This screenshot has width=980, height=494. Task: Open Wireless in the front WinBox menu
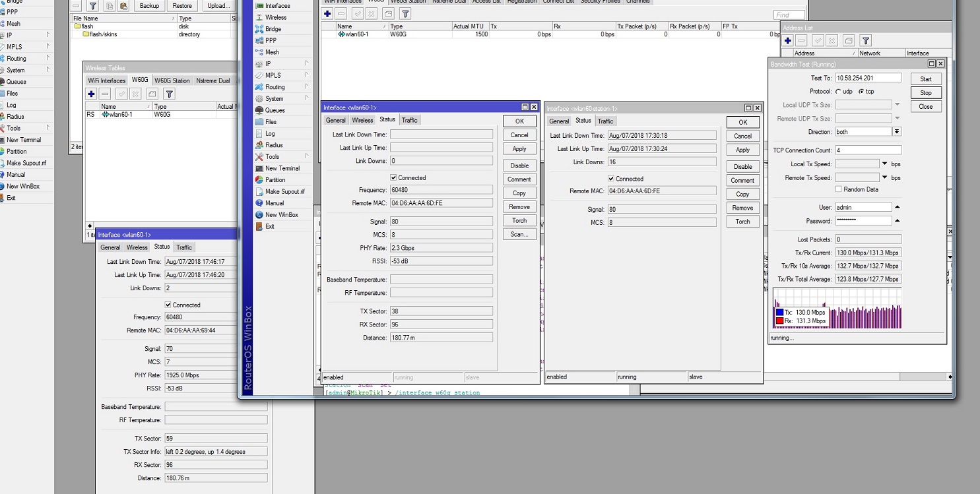pyautogui.click(x=276, y=17)
